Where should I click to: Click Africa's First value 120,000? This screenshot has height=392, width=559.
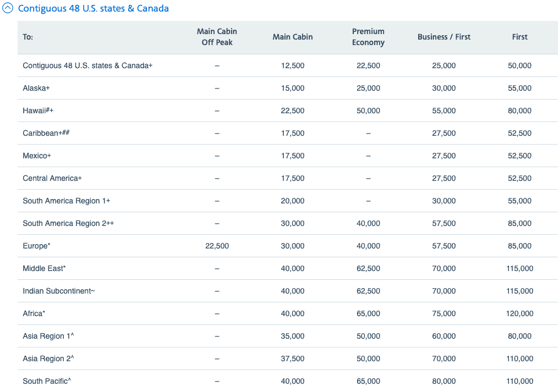point(519,313)
